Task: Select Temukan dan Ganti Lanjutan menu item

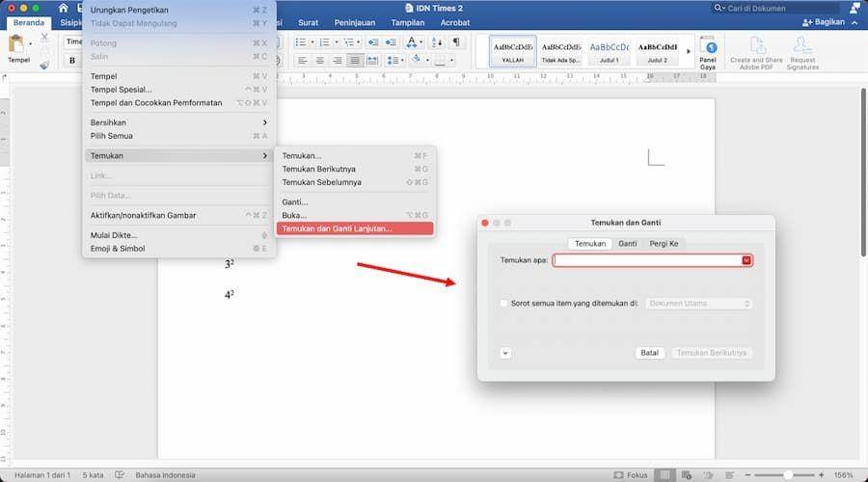Action: (x=355, y=228)
